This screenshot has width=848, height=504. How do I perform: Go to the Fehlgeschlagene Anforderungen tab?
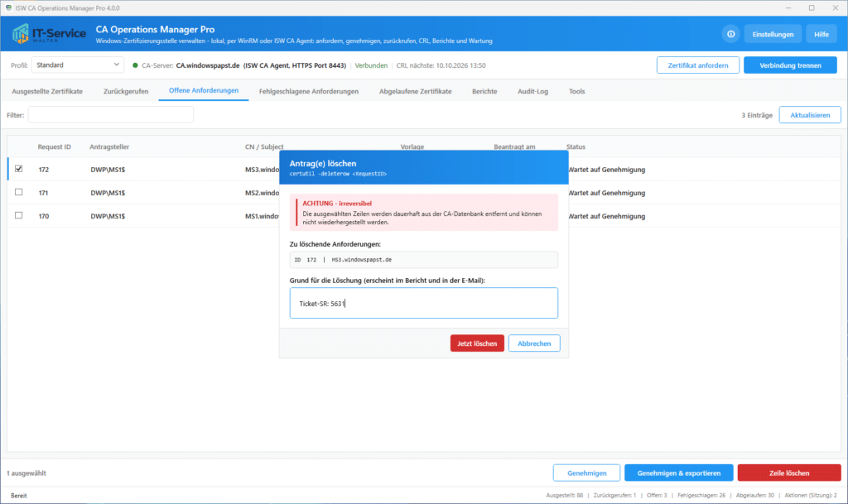pyautogui.click(x=309, y=91)
